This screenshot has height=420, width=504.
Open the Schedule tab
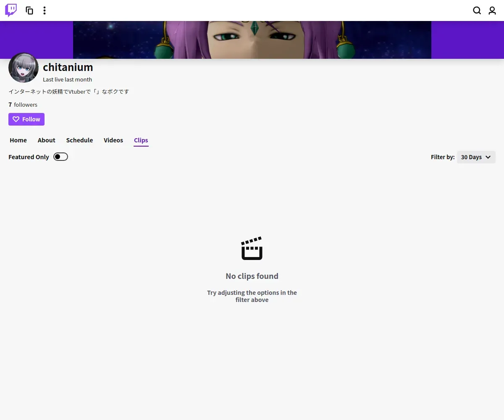[79, 140]
